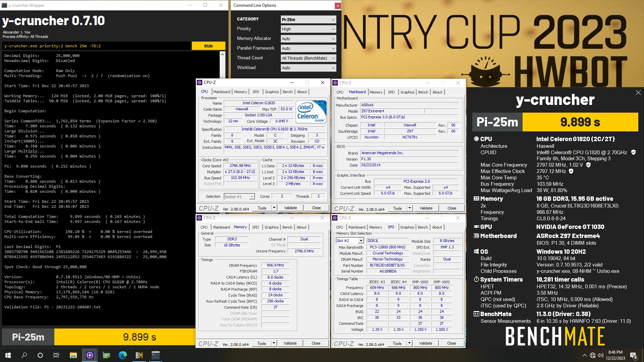The image size is (644, 362).
Task: Open Tools arrow in CPU-Z CPU window
Action: tap(274, 208)
